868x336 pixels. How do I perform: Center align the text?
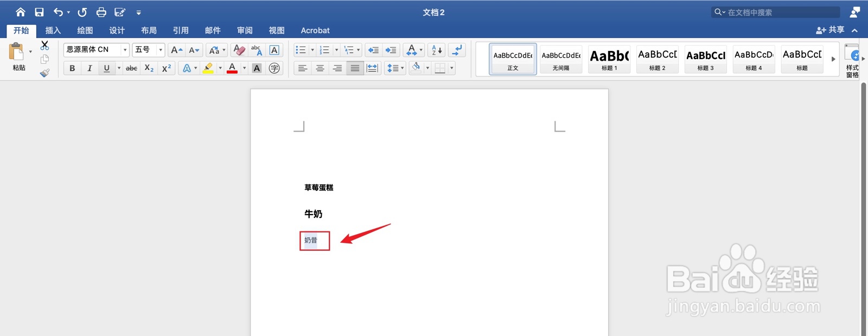pyautogui.click(x=320, y=68)
